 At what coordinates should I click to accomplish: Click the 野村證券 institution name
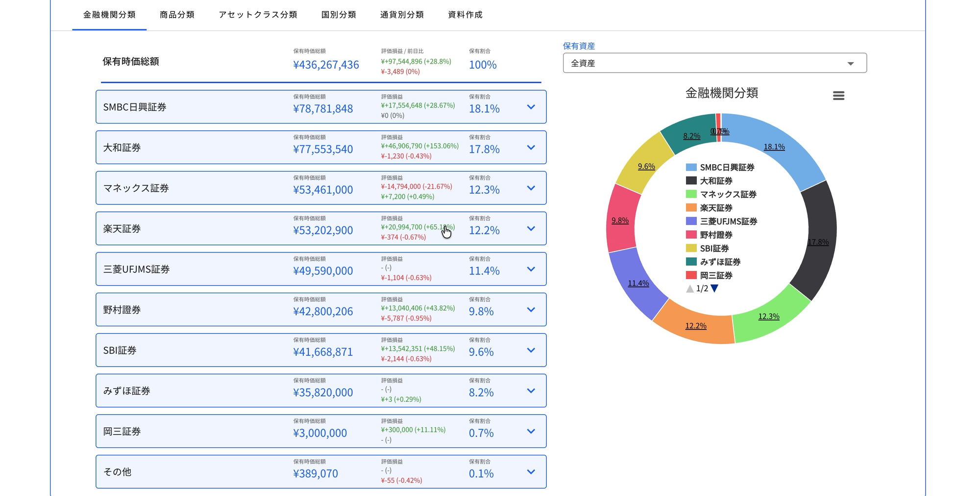click(122, 310)
